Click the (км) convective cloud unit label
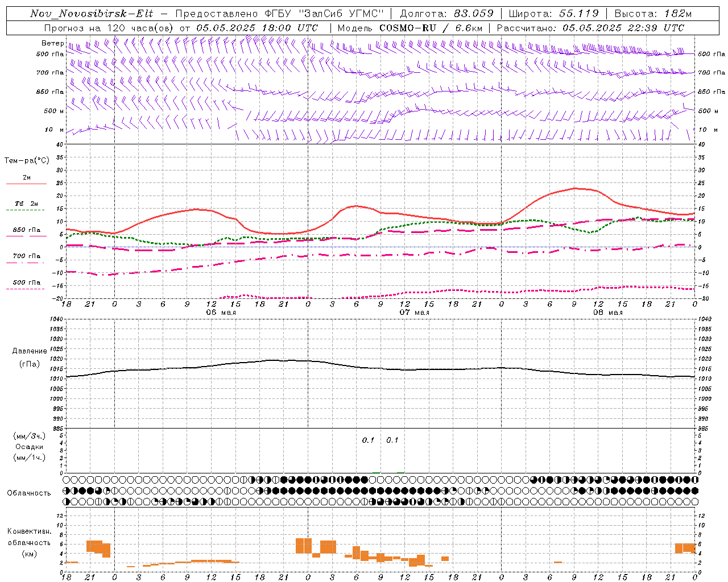728x582 pixels. click(x=29, y=554)
